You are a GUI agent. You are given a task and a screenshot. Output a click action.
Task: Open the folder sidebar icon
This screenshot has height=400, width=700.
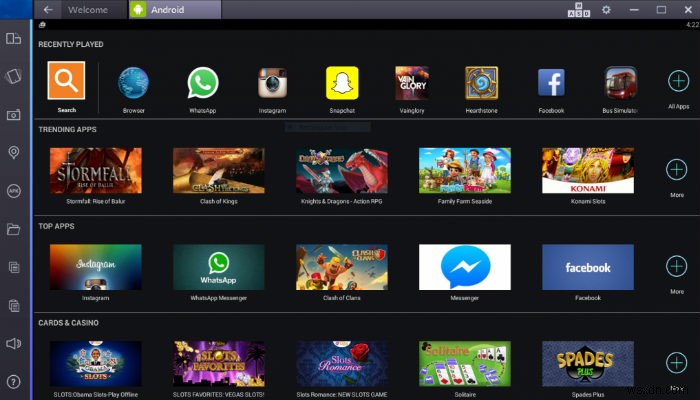tap(13, 229)
